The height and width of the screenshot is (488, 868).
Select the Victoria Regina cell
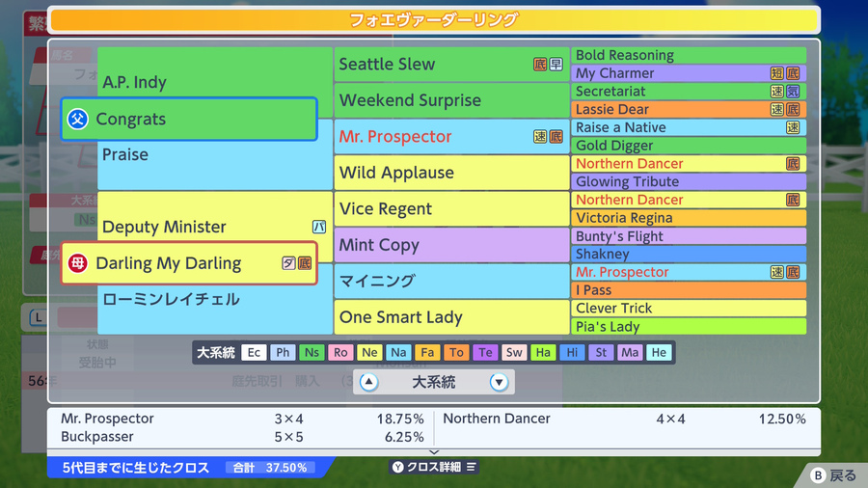(x=689, y=218)
